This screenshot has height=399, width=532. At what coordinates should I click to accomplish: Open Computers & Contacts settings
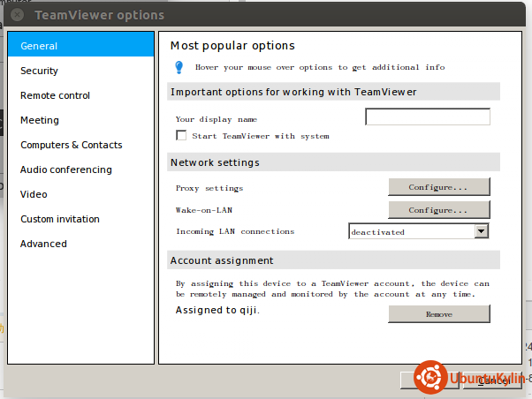72,145
